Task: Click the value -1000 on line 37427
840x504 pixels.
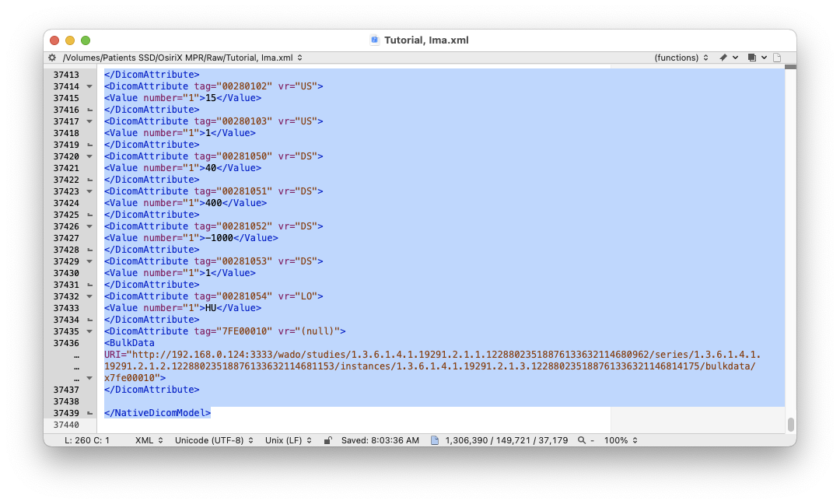Action: (x=219, y=238)
